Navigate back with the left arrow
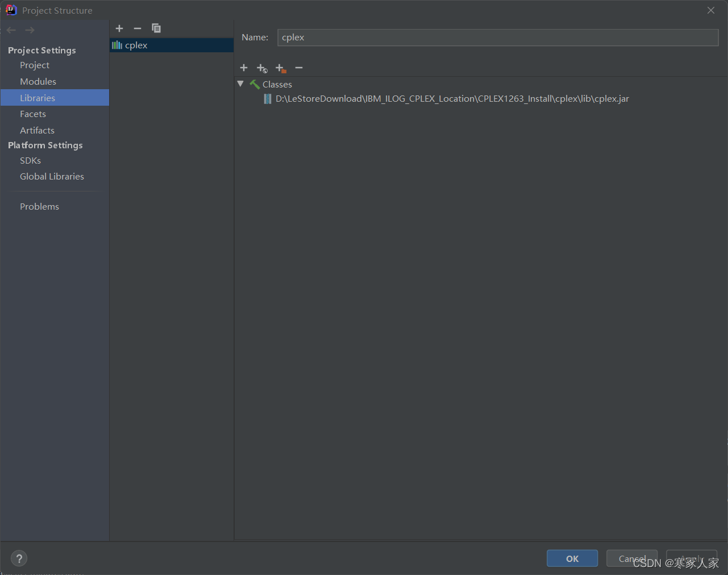This screenshot has height=575, width=728. (x=11, y=30)
